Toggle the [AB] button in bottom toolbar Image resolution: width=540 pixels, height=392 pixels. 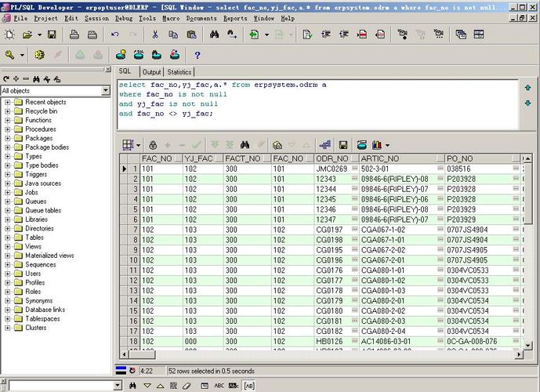pos(249,386)
